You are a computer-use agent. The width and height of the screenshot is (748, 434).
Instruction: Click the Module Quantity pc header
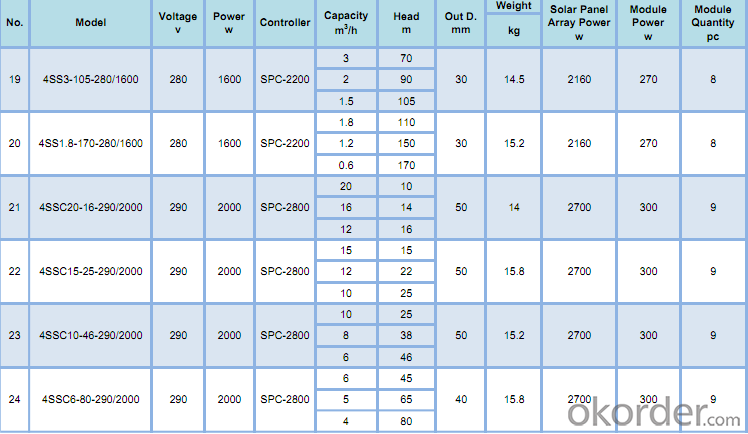point(713,22)
